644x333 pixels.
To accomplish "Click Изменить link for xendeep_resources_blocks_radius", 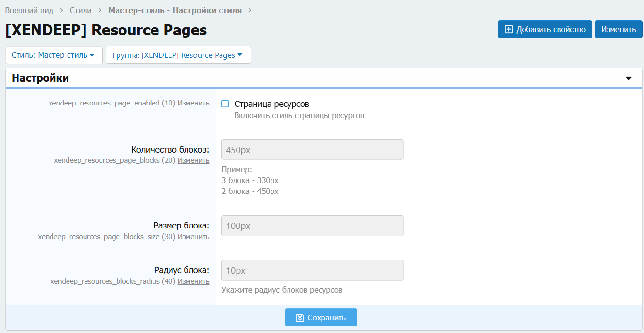I will pyautogui.click(x=193, y=281).
